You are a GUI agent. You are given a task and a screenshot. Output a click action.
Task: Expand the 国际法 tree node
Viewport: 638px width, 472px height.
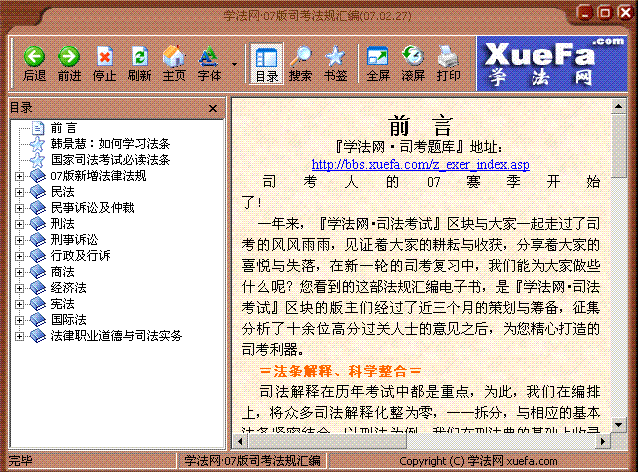(x=19, y=320)
